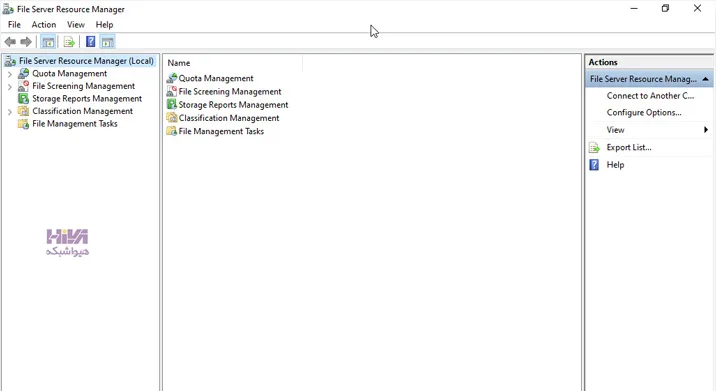Screen dimensions: 716x391
Task: Click the Actions pane header
Action: pyautogui.click(x=649, y=62)
